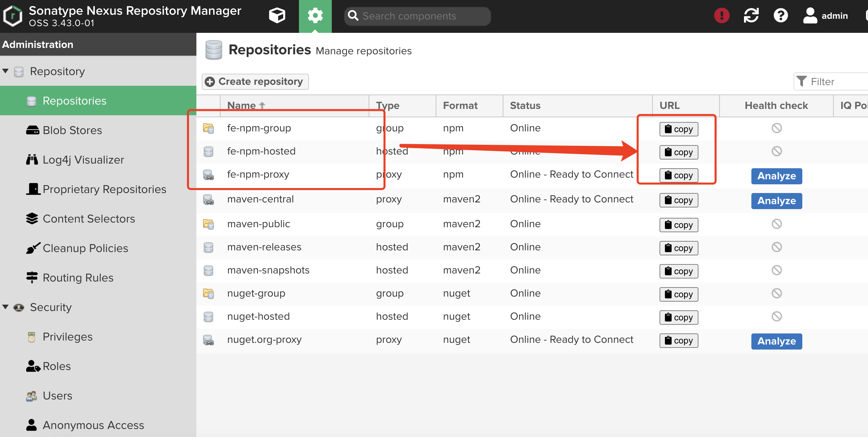Copy URL of fe-npm-group repository
This screenshot has height=437, width=868.
coord(679,129)
